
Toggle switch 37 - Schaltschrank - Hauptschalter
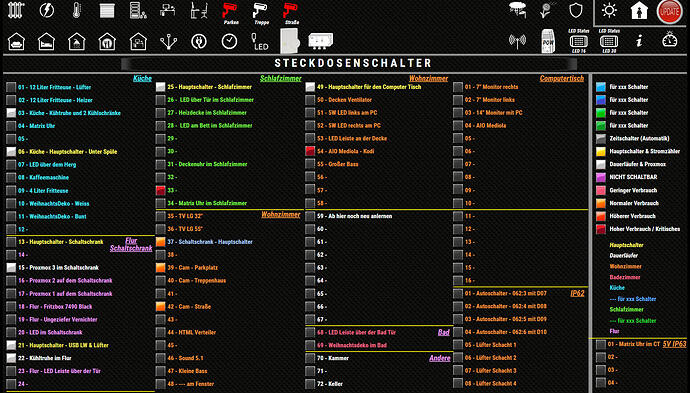click(161, 242)
